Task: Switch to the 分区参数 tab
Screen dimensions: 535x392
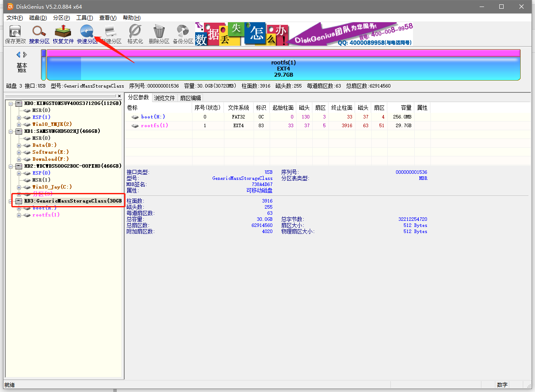Action: tap(138, 98)
